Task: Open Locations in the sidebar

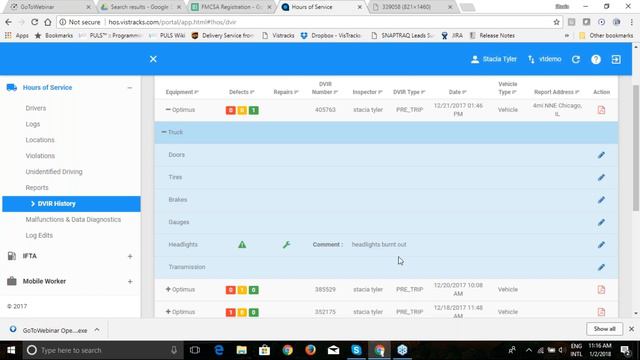Action: point(40,140)
